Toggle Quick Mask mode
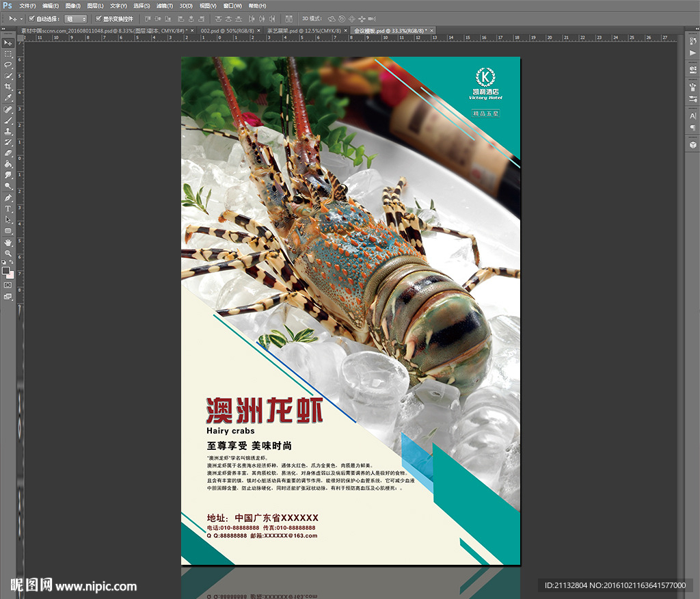700x599 pixels. click(8, 285)
